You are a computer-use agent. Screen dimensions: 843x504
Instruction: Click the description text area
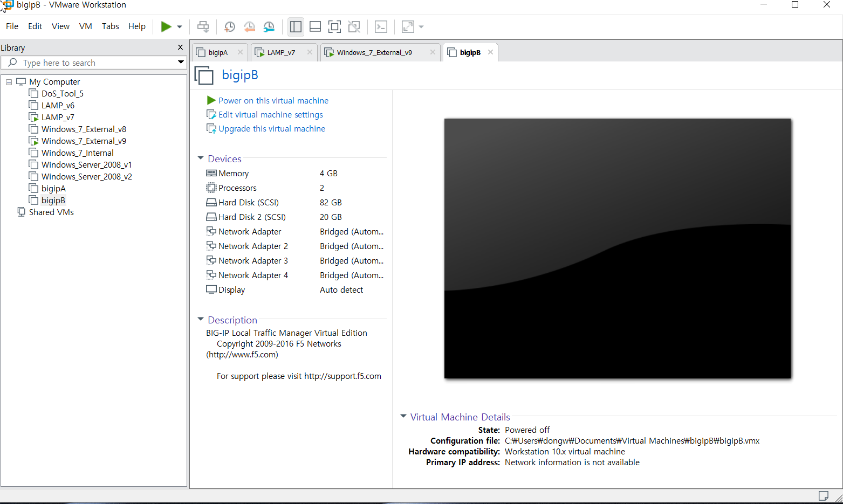(293, 355)
